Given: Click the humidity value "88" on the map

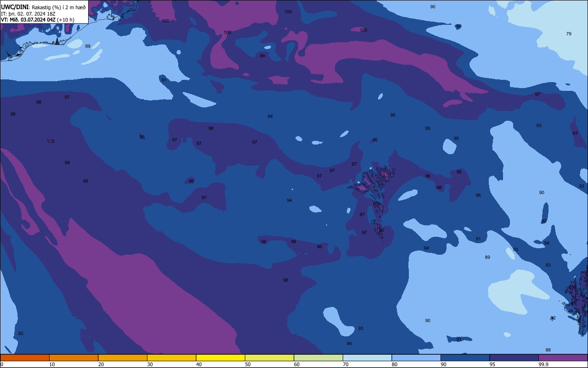Looking at the screenshot, I should point(548,350).
